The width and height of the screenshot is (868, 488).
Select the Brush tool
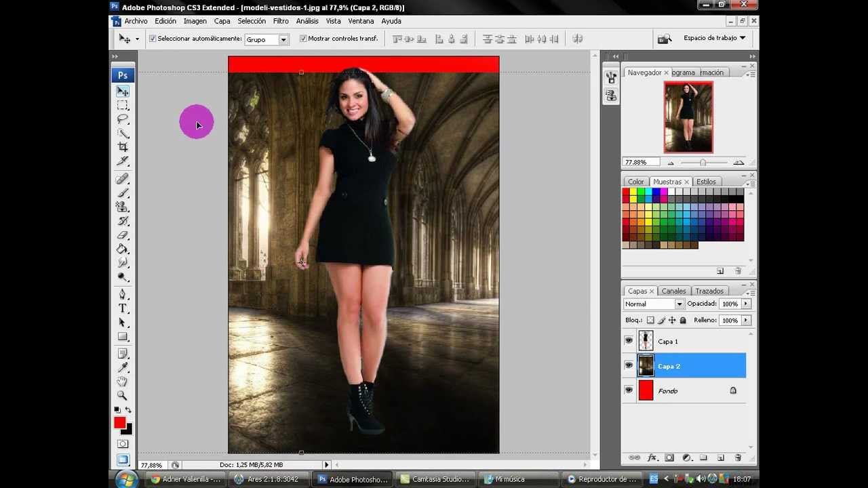pos(123,193)
